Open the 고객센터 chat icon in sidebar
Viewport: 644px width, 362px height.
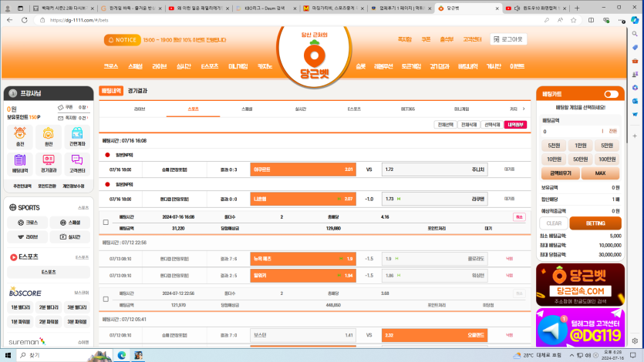coord(76,163)
